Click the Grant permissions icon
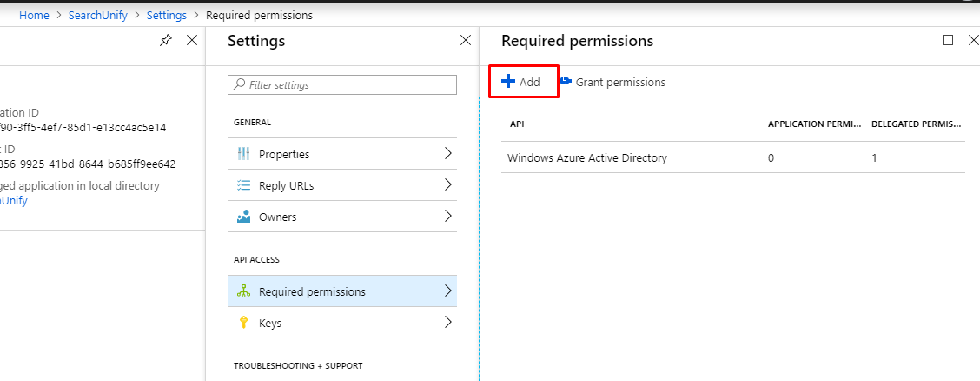Image resolution: width=980 pixels, height=381 pixels. (x=566, y=82)
